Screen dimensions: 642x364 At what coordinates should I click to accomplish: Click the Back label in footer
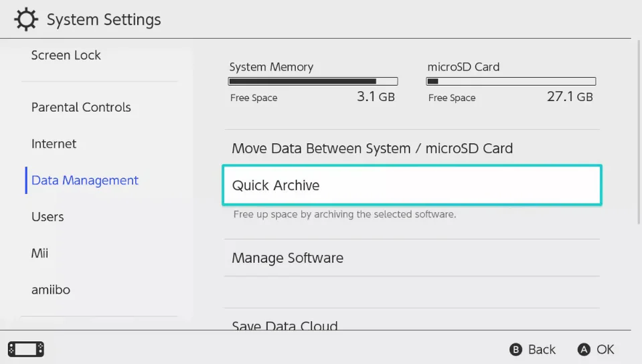(541, 349)
